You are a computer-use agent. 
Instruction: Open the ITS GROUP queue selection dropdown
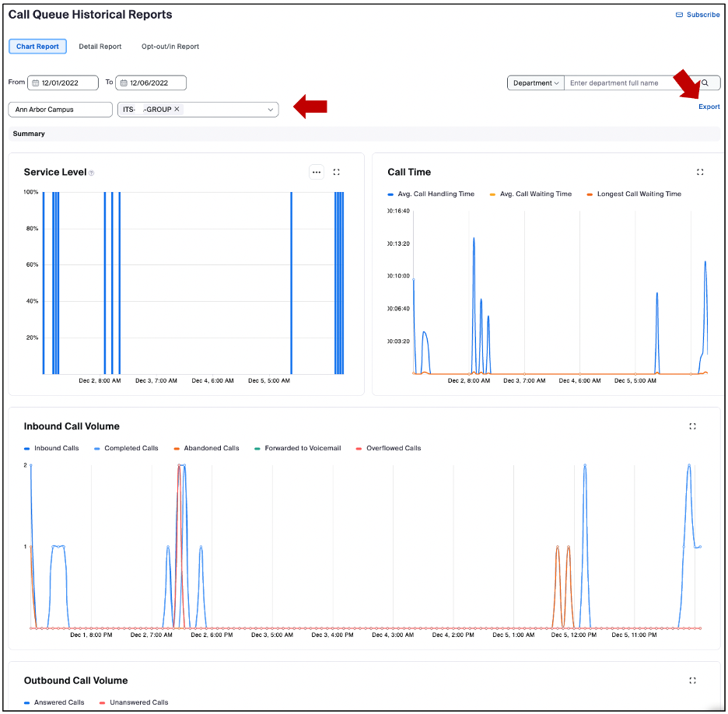click(271, 110)
